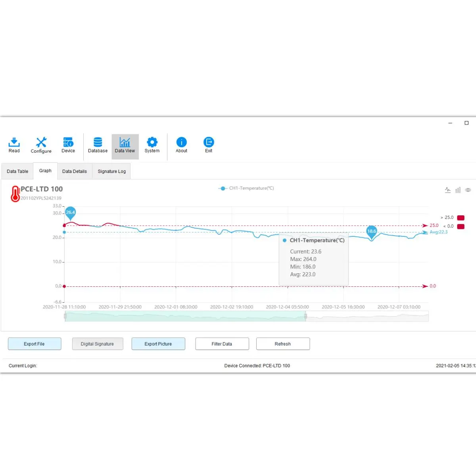
Task: Toggle CH1-Temperature legend series
Action: click(x=246, y=188)
